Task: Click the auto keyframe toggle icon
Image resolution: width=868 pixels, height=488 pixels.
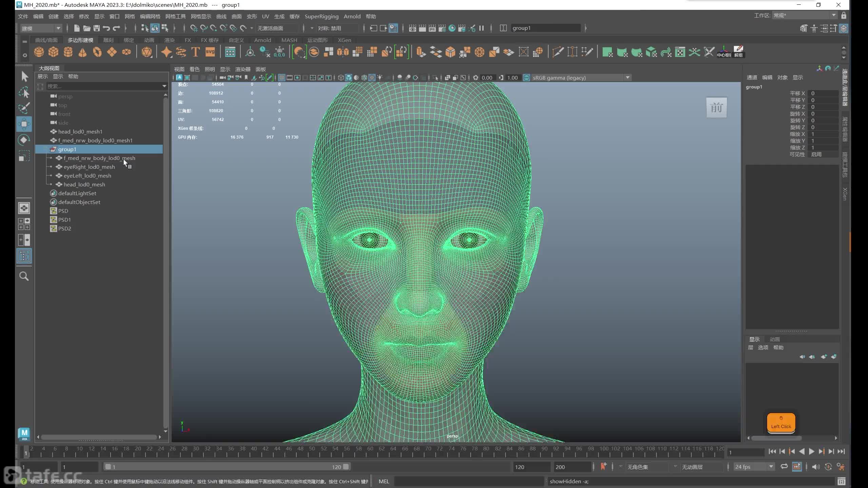Action: (828, 467)
